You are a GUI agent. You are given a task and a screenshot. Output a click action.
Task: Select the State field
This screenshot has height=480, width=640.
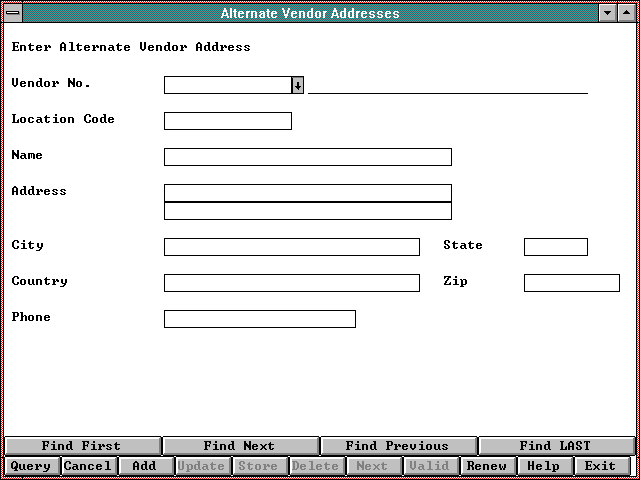point(555,247)
